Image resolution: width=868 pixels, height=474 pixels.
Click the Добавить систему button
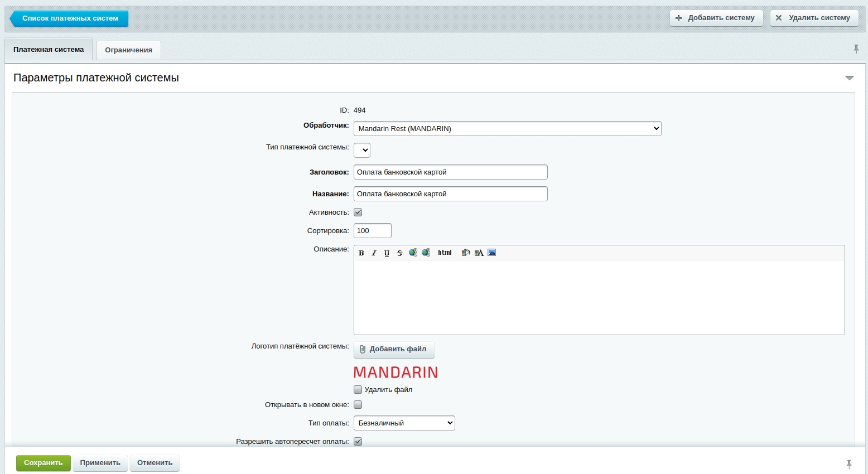716,18
